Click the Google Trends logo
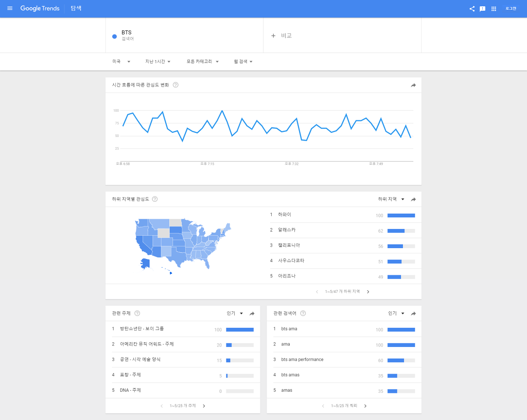 40,8
